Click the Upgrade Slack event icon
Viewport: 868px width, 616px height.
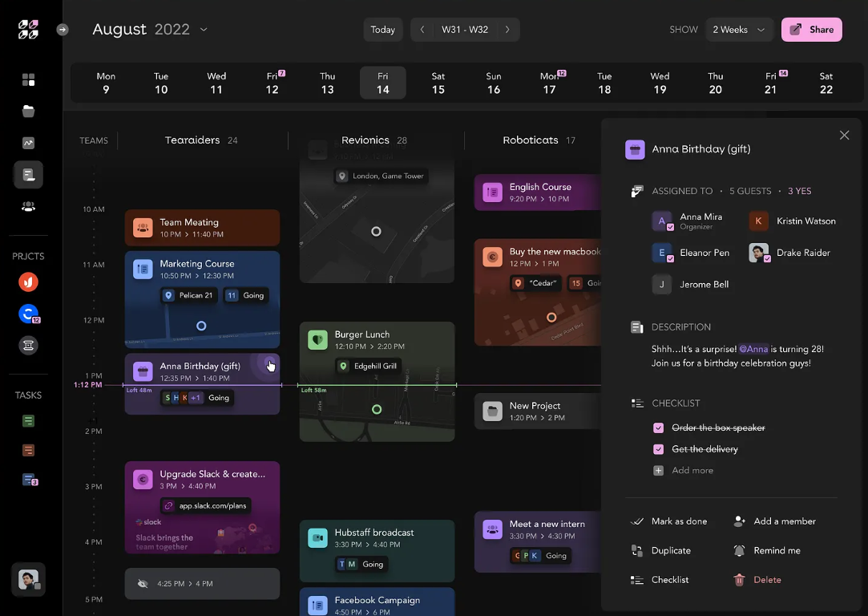click(x=143, y=480)
